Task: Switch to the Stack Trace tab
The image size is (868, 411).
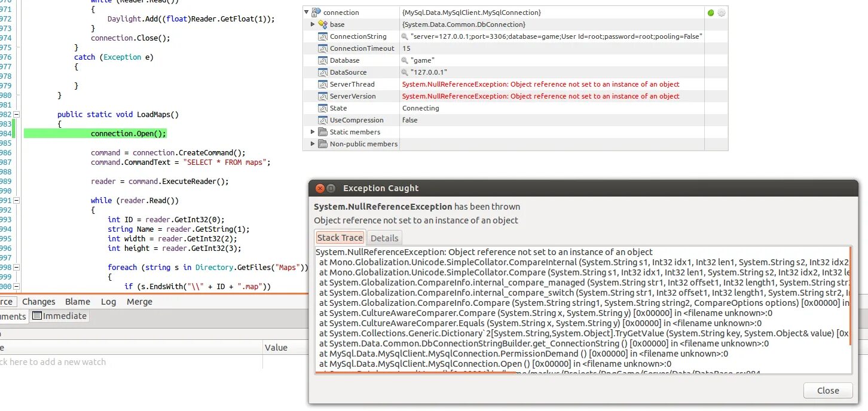Action: [x=340, y=237]
